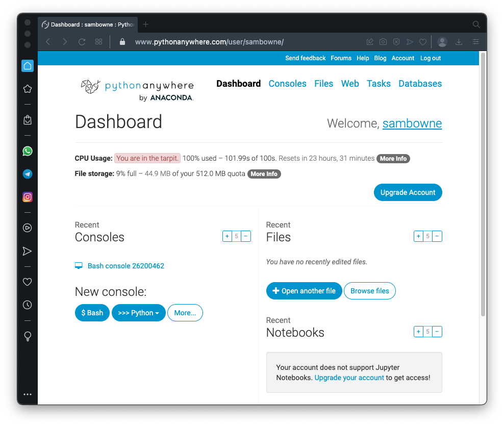Viewport: 504px width, 426px height.
Task: Open the user profile avatar icon
Action: coord(442,42)
